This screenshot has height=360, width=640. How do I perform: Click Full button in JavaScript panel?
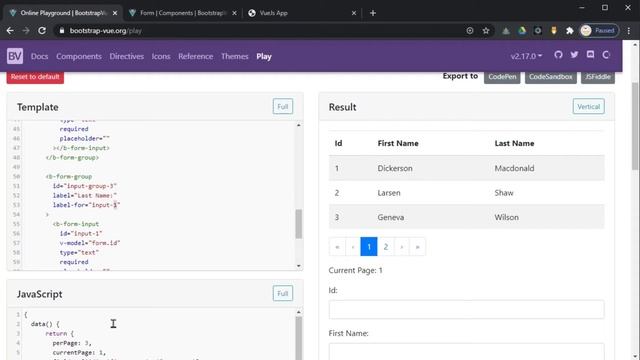pos(283,293)
